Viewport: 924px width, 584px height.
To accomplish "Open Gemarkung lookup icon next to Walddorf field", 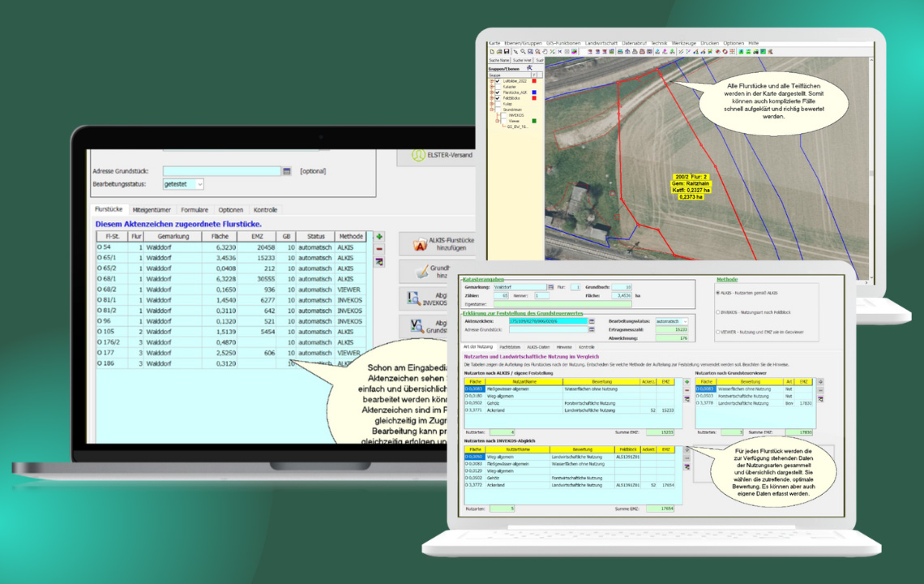I will (x=551, y=287).
